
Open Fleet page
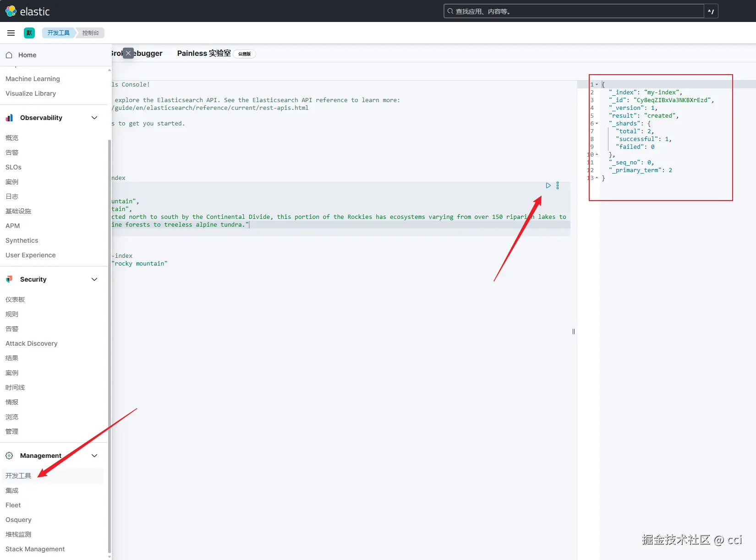pyautogui.click(x=13, y=505)
